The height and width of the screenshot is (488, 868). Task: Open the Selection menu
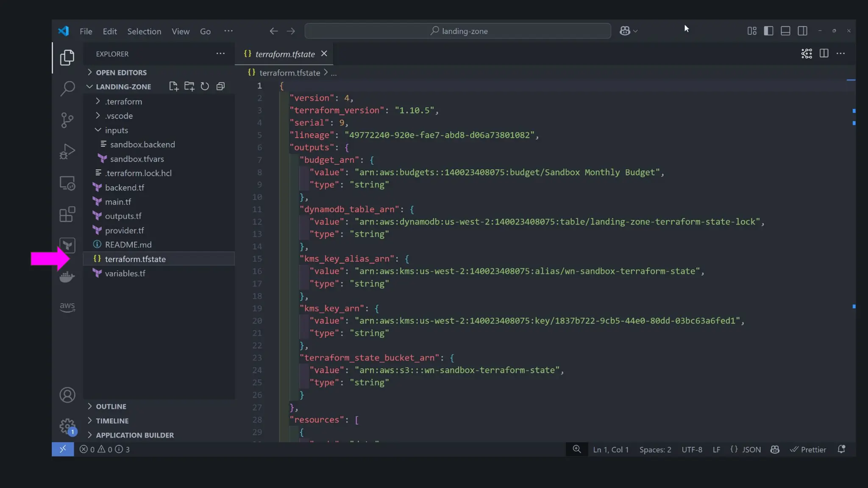144,31
